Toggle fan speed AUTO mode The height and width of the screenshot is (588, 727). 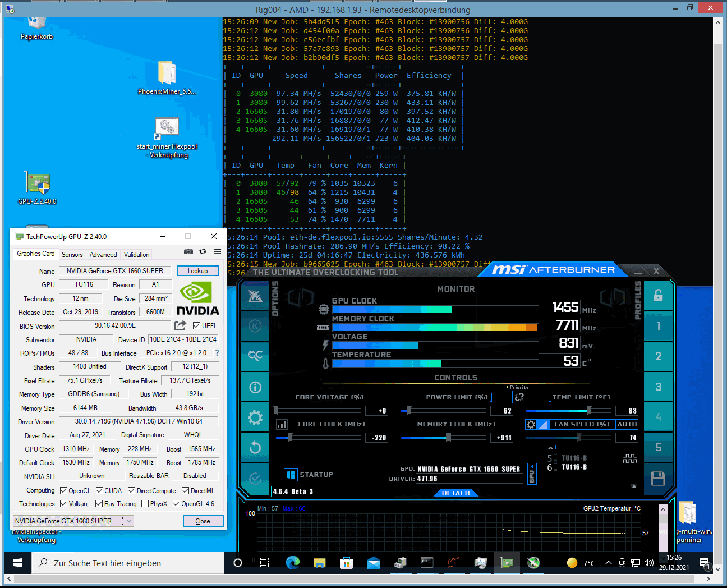627,425
